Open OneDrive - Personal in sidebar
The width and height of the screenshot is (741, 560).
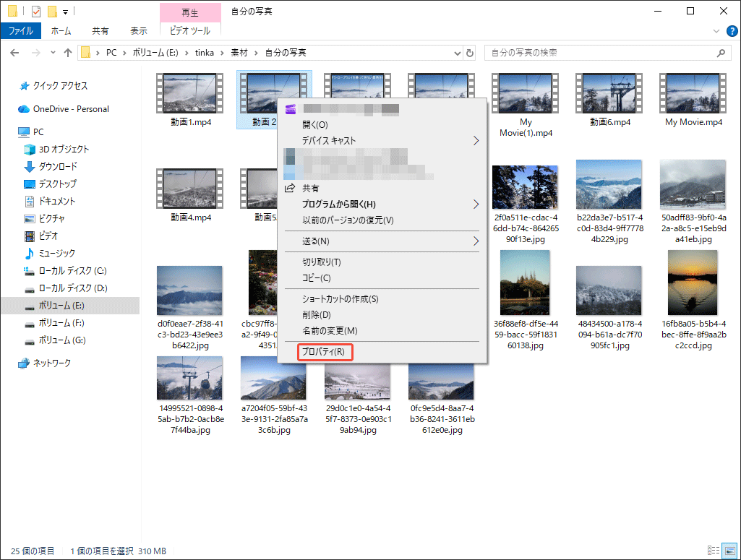[x=64, y=108]
